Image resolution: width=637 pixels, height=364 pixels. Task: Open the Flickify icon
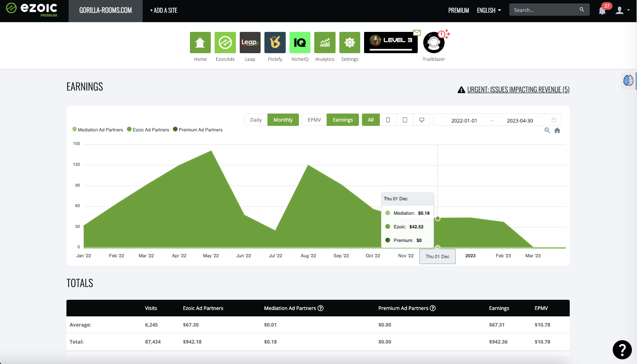pyautogui.click(x=275, y=43)
